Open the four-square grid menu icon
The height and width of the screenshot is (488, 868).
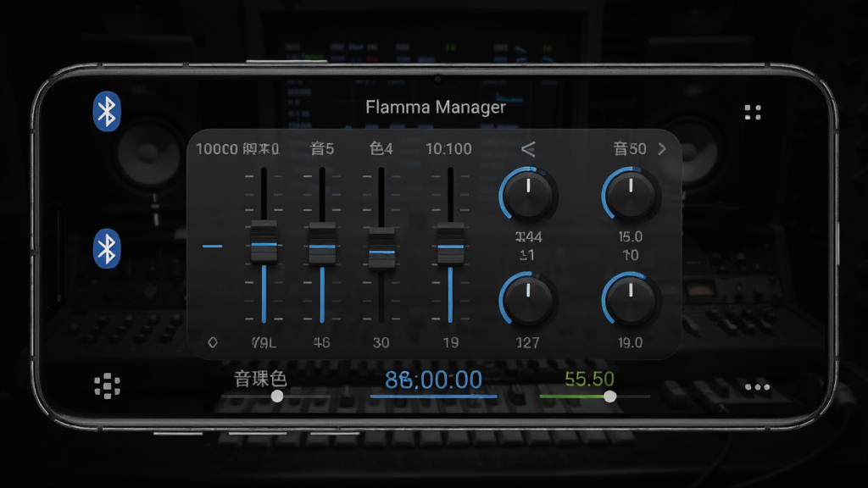coord(753,113)
